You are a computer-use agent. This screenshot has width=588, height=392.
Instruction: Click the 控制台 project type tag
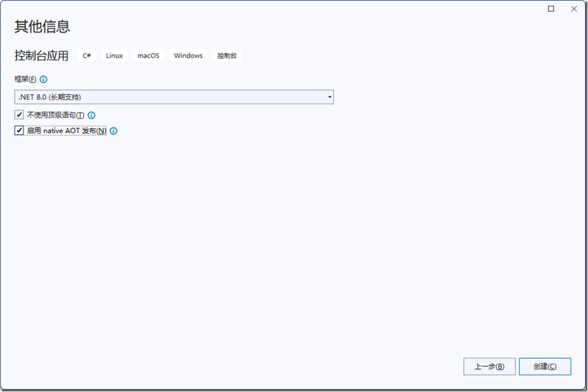pos(227,56)
